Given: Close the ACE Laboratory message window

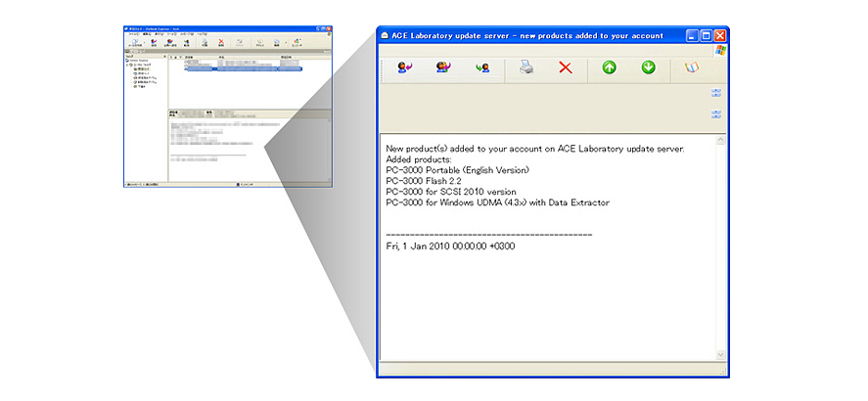Looking at the screenshot, I should click(x=720, y=36).
